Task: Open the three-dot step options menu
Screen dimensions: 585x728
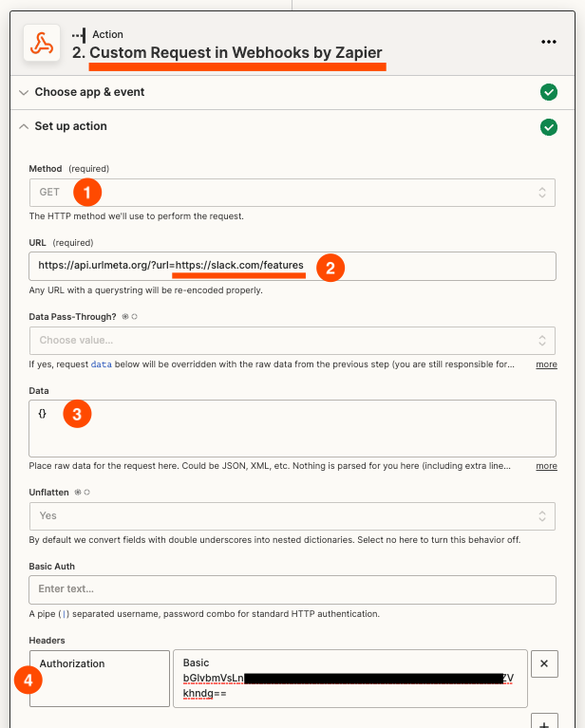Action: [548, 42]
